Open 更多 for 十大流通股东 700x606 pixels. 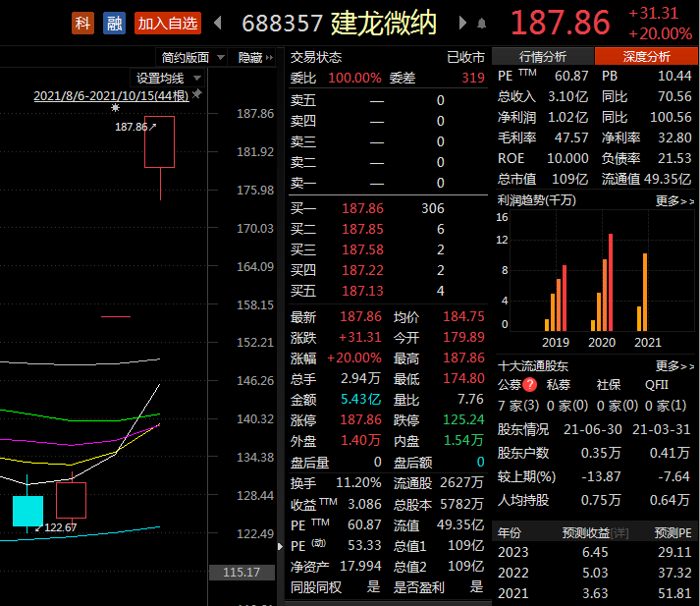[674, 366]
